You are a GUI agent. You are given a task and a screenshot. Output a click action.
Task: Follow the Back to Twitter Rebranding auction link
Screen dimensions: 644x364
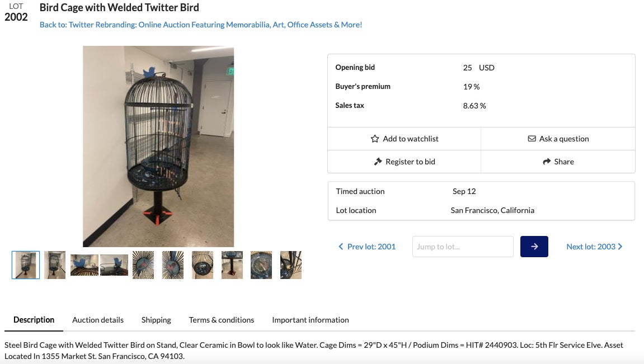click(201, 25)
